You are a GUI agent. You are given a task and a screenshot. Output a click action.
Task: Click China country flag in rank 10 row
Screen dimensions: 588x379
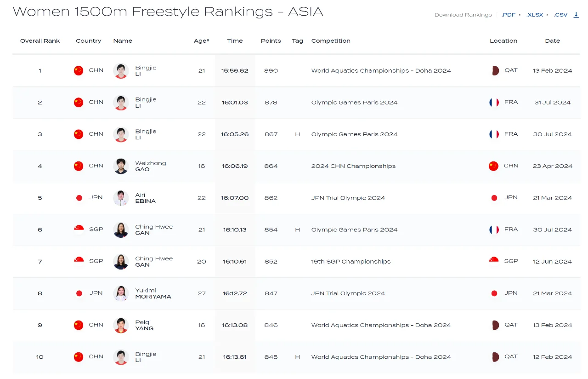pyautogui.click(x=79, y=356)
